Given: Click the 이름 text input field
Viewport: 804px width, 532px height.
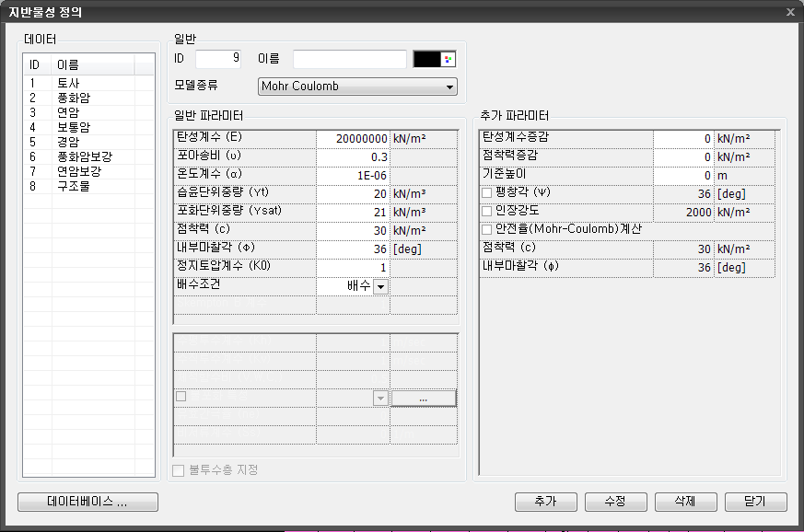Looking at the screenshot, I should point(349,59).
